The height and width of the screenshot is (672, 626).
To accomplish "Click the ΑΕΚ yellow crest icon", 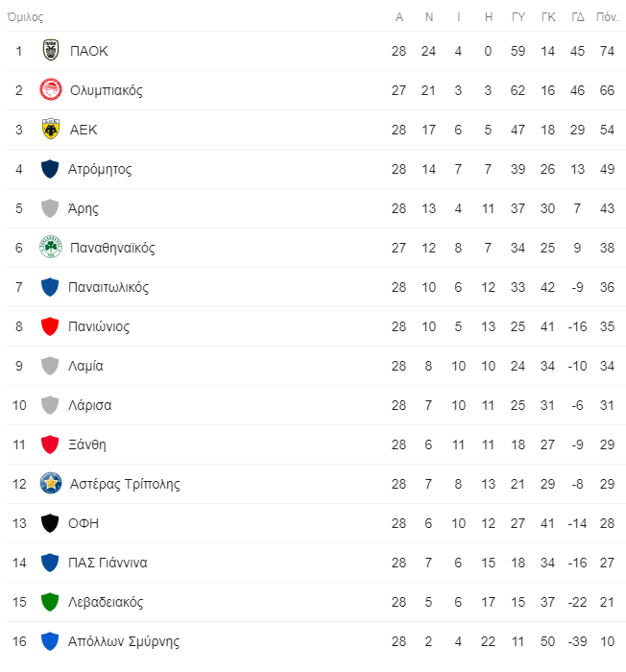I will [51, 130].
